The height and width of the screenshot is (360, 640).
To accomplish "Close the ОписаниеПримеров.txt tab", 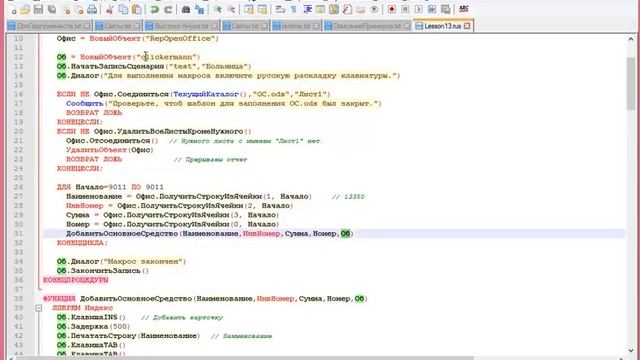I will [x=407, y=26].
